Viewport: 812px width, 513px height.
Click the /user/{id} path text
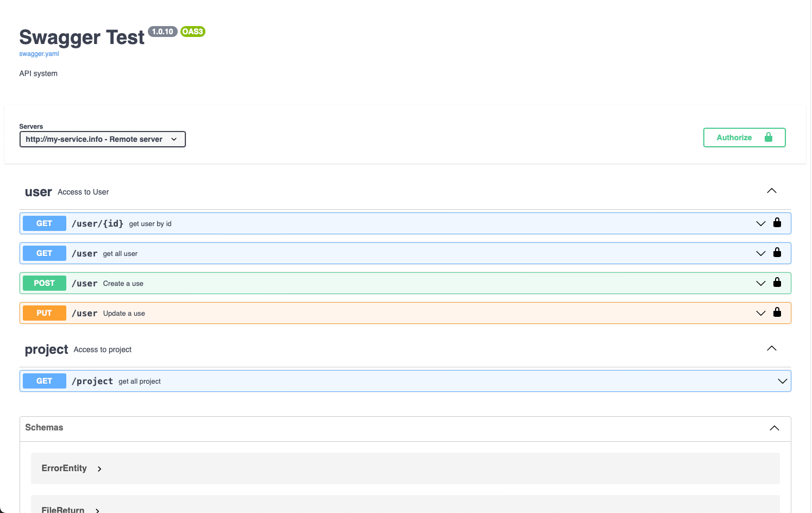[98, 223]
